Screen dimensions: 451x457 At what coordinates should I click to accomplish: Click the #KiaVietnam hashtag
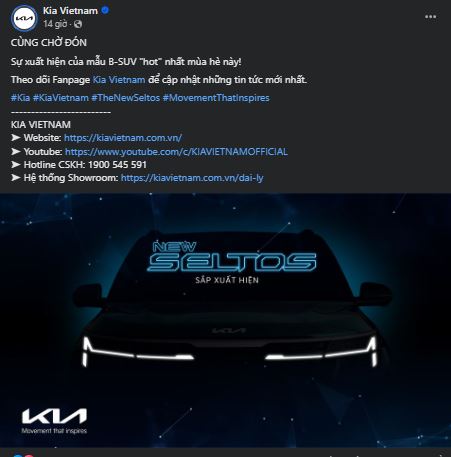[61, 98]
